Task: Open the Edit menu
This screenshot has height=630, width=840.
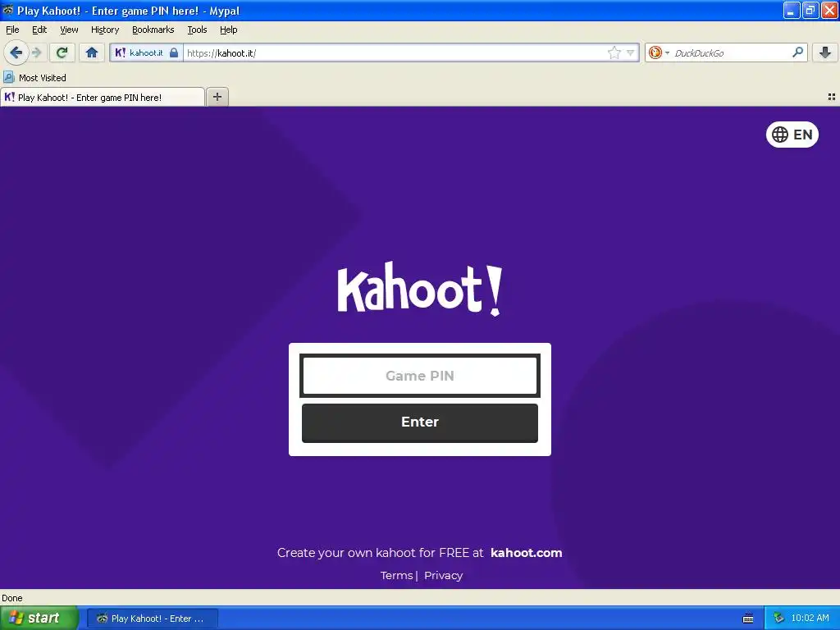Action: [x=39, y=30]
